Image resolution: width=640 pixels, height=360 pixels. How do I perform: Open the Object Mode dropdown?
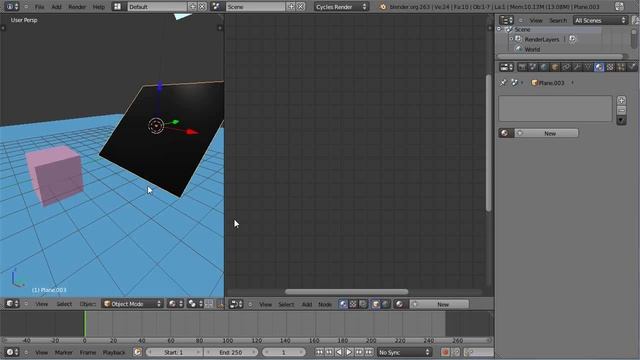coord(132,304)
